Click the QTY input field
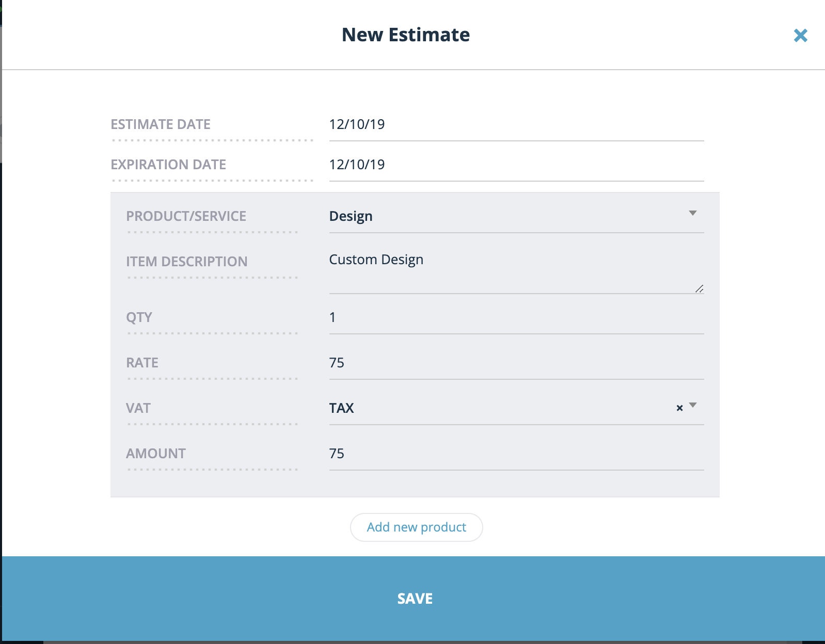The image size is (825, 644). 516,317
